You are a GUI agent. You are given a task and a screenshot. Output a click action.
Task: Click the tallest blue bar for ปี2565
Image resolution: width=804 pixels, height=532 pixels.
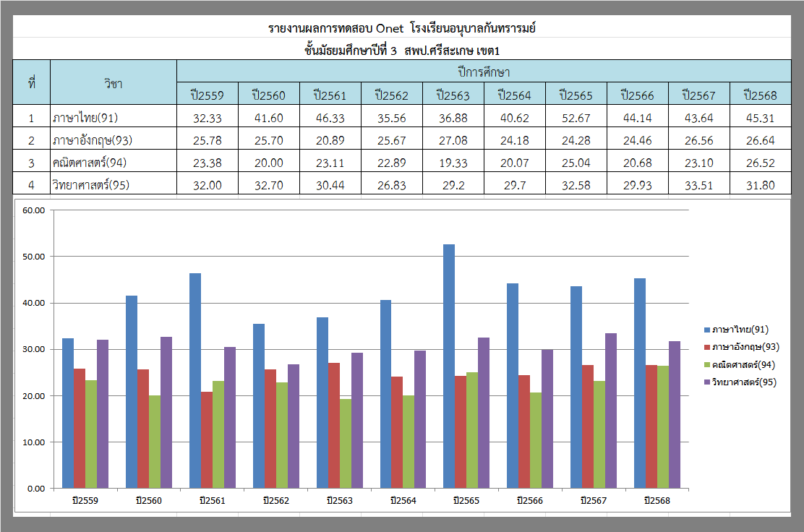click(x=449, y=366)
